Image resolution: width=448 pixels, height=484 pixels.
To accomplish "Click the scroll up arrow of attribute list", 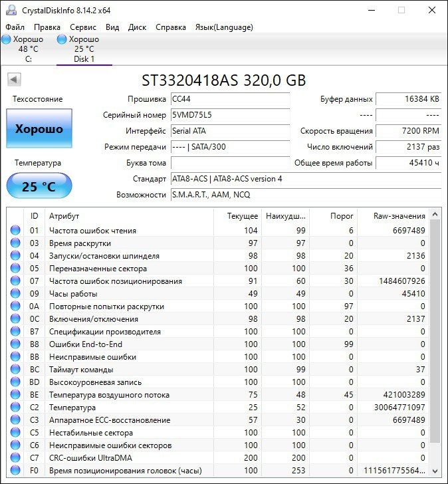I will tap(435, 215).
